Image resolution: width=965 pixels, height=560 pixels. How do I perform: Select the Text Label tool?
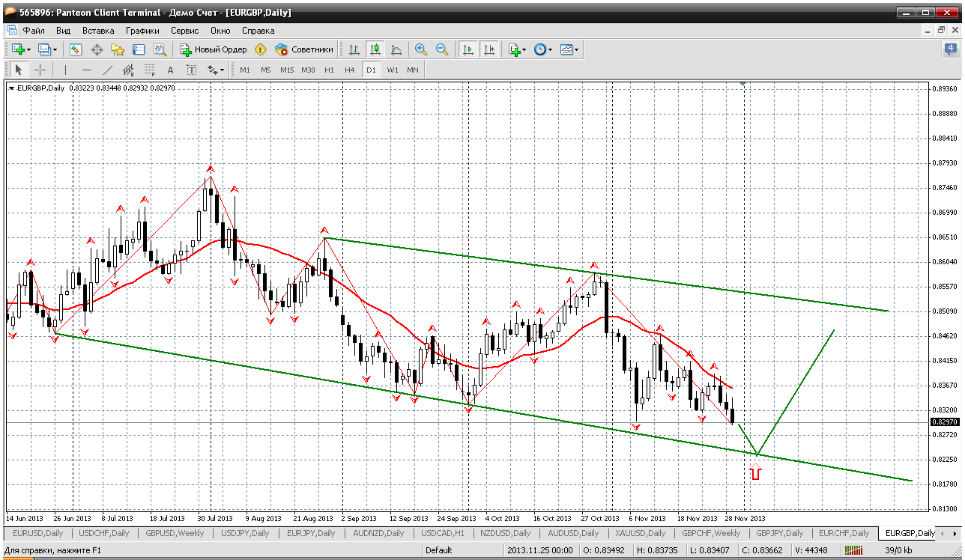point(191,70)
